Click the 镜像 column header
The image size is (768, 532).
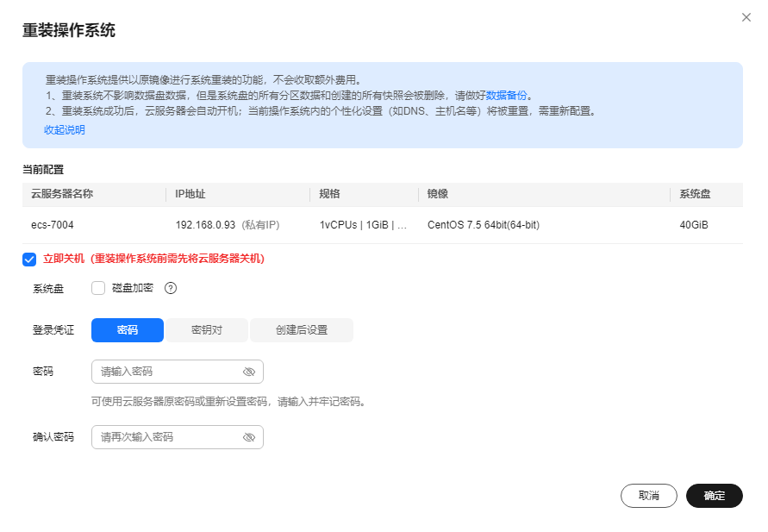pos(437,194)
